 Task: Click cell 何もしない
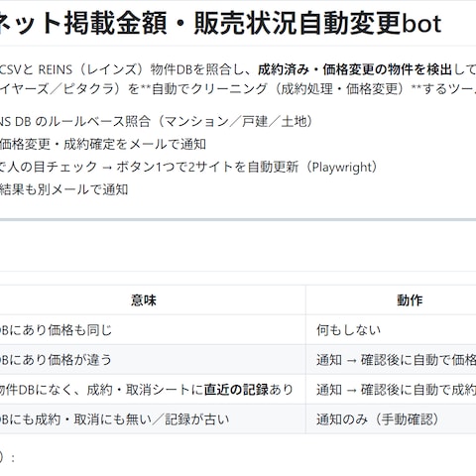(391, 330)
